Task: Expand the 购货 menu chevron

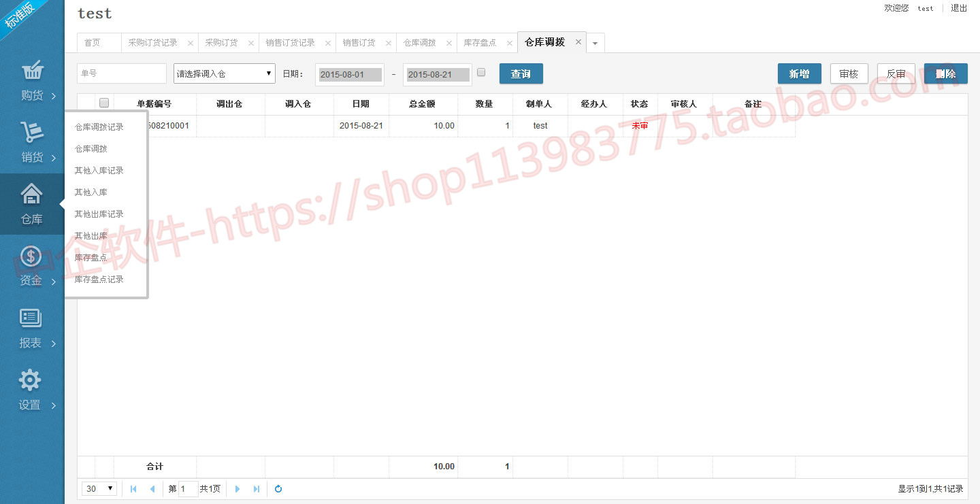Action: coord(54,96)
